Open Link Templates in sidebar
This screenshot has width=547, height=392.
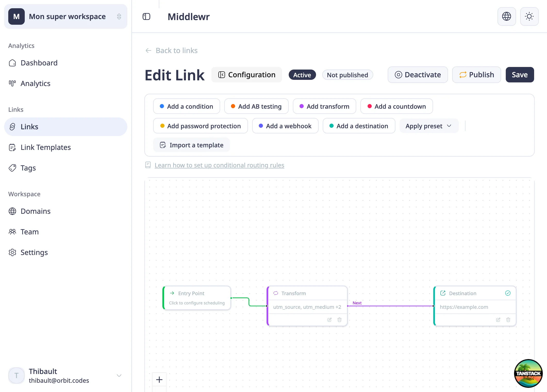tap(66, 147)
